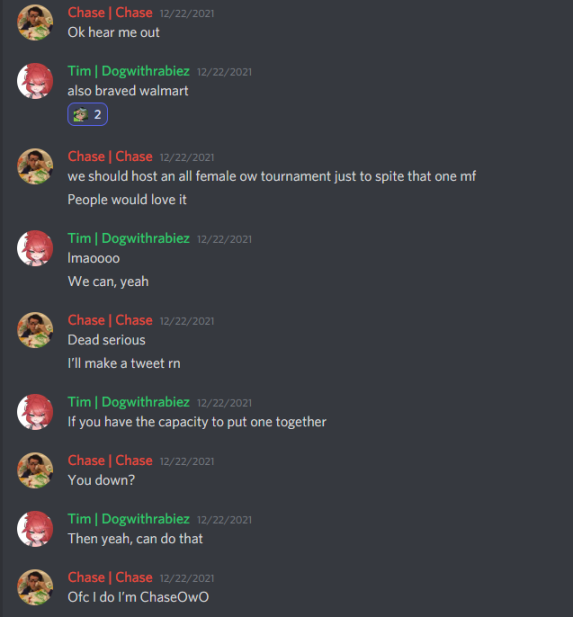Screen dimensions: 573x617
Task: Select the message 'People would love it'
Action: point(127,200)
